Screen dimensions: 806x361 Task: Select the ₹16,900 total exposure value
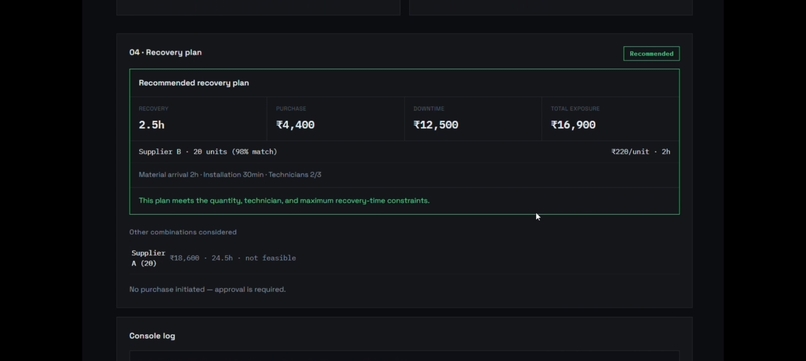tap(573, 125)
